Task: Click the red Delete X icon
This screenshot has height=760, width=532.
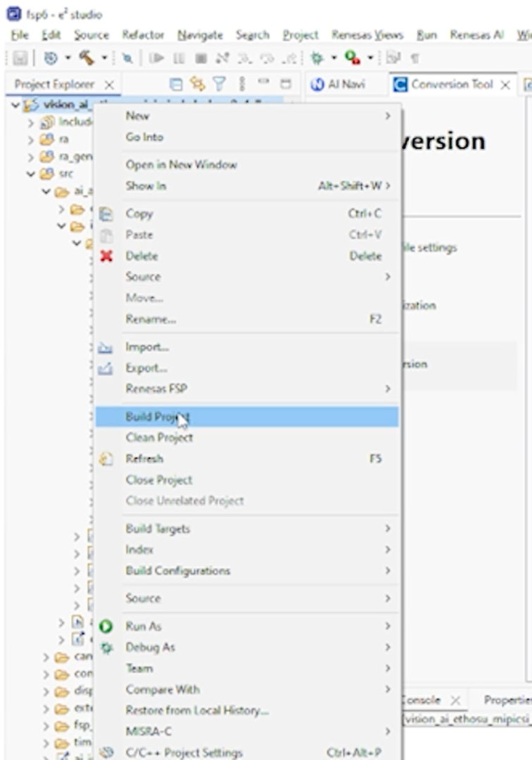Action: 106,256
